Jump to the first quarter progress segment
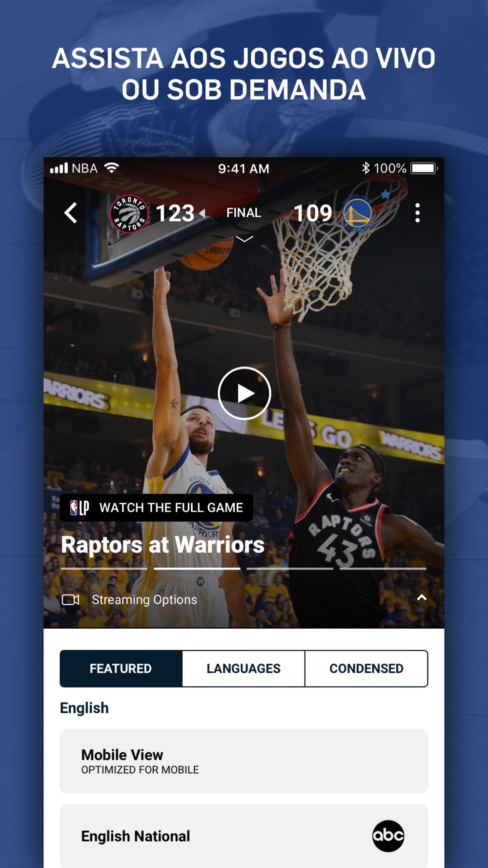Viewport: 488px width, 868px height. coord(104,569)
